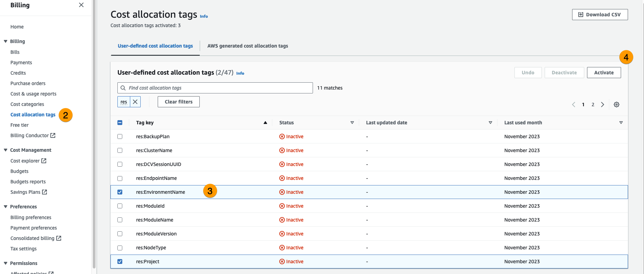The image size is (644, 274).
Task: Toggle the select-all header checkbox
Action: [x=120, y=123]
